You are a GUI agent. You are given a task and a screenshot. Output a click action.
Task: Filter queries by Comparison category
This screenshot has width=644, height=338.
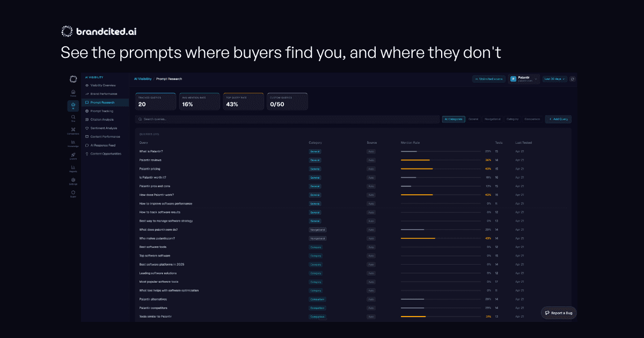(x=532, y=119)
